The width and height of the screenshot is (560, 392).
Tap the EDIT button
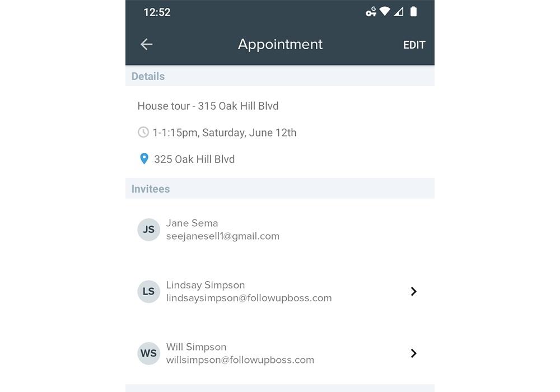[x=414, y=45]
